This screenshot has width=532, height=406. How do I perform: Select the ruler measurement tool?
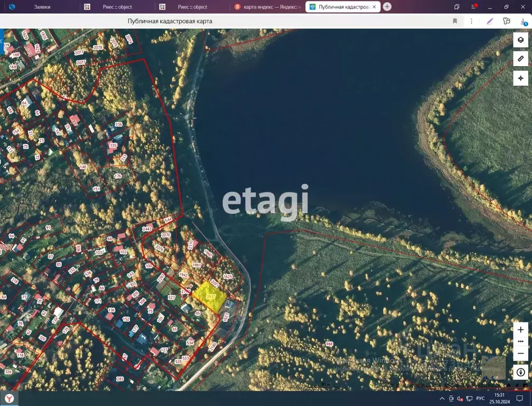point(520,59)
